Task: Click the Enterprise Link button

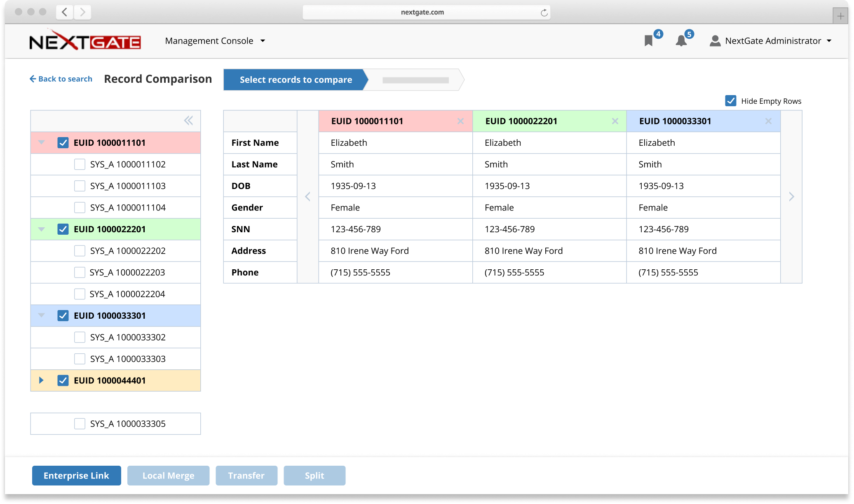Action: [x=77, y=476]
